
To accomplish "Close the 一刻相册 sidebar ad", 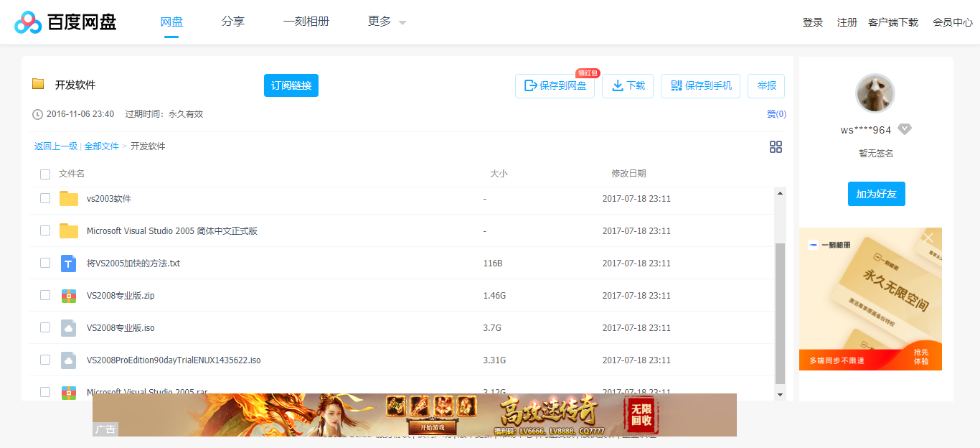I will point(928,237).
